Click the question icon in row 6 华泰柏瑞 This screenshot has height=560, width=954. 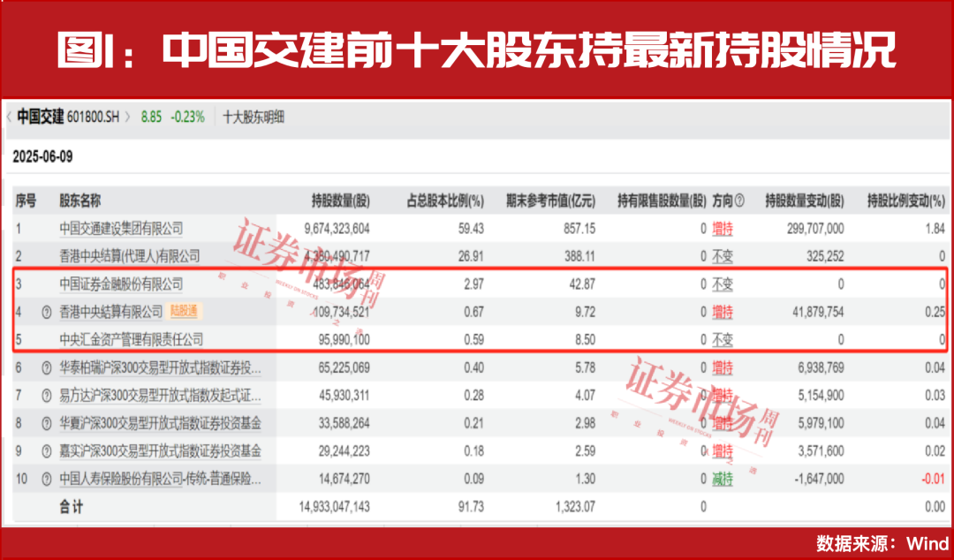coord(46,367)
